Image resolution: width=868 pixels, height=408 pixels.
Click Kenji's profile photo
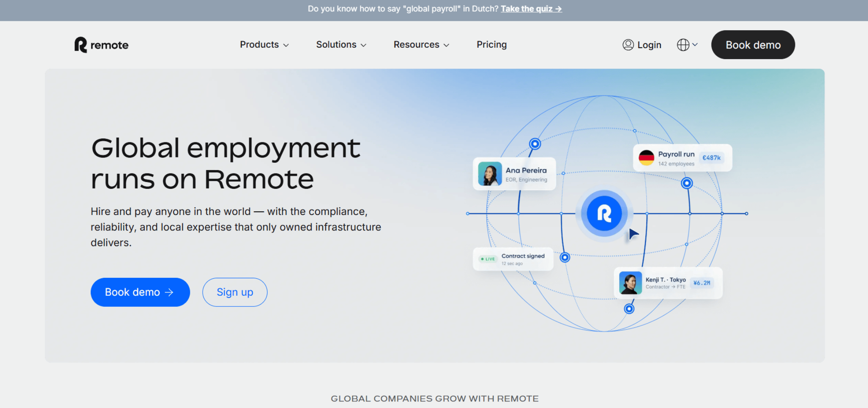630,283
